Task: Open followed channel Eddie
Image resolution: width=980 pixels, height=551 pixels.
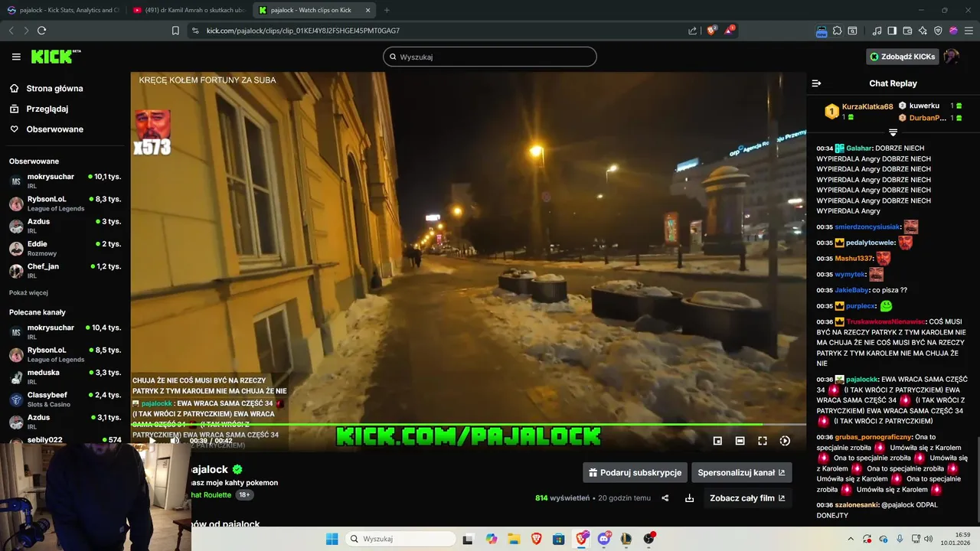Action: tap(65, 248)
